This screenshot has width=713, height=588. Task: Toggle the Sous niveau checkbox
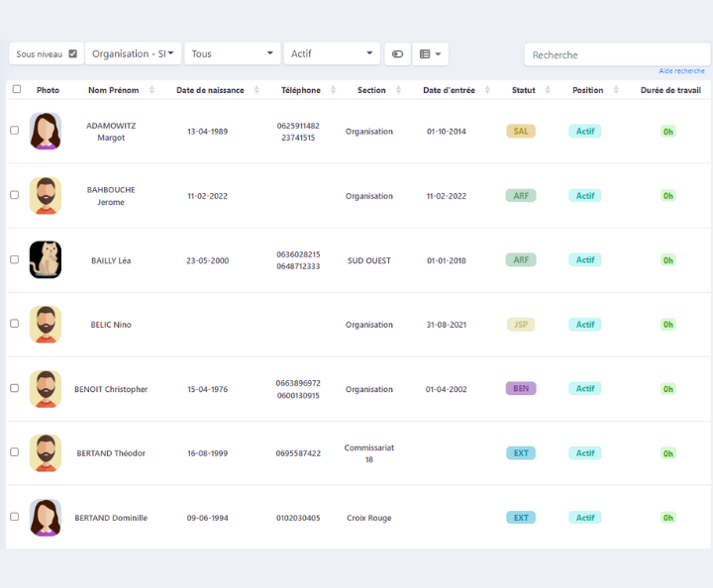(x=72, y=53)
